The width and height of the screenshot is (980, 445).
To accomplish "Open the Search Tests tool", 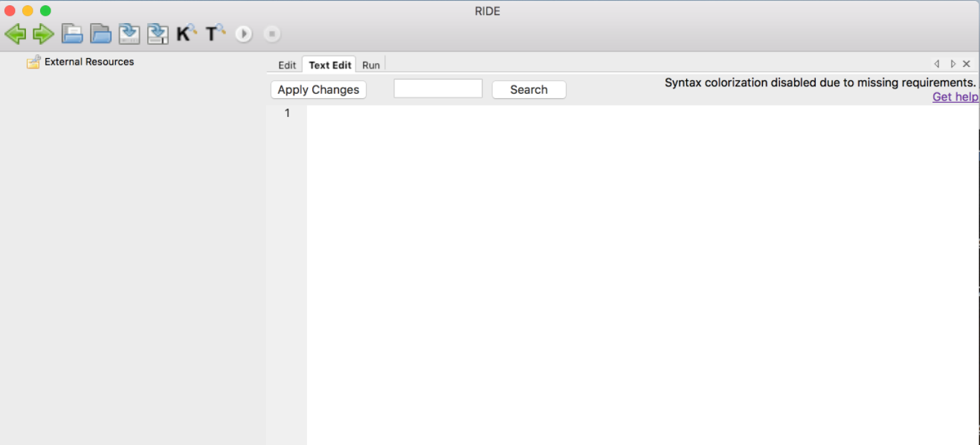I will (214, 33).
